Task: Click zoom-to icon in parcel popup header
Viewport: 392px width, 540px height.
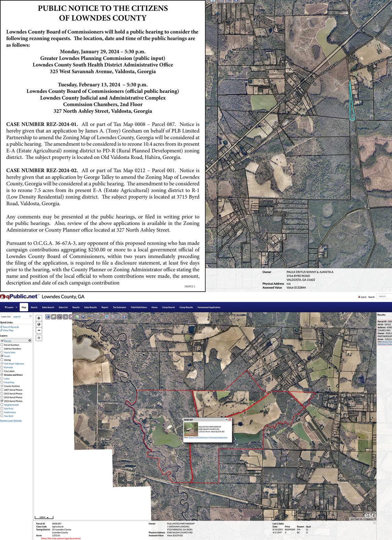Action: point(226,420)
